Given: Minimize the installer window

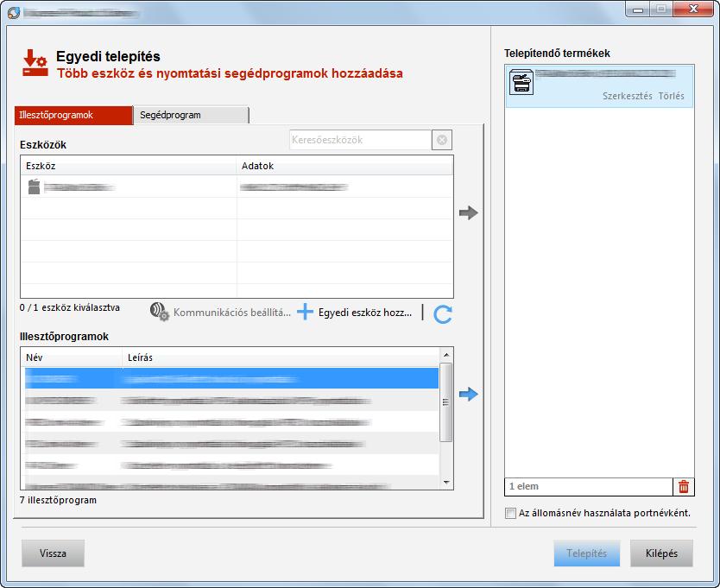Looking at the screenshot, I should [638, 9].
